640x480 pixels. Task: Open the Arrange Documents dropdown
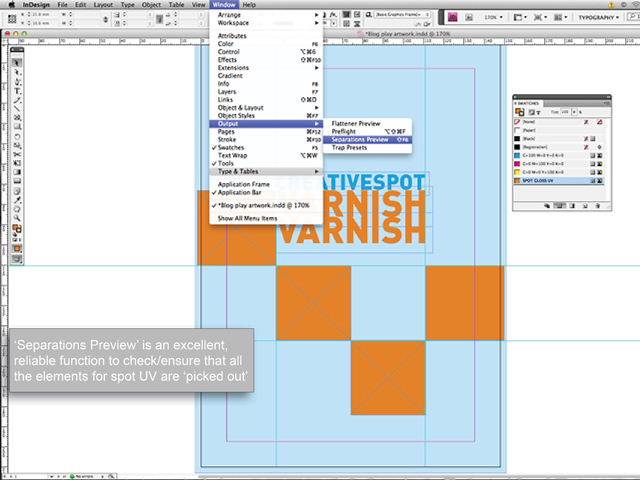click(561, 17)
